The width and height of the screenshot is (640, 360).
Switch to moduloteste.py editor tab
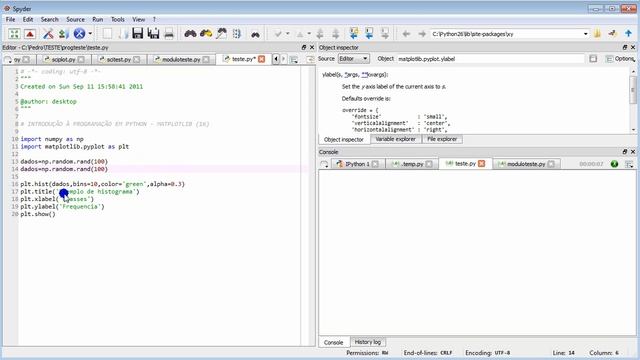pyautogui.click(x=181, y=60)
